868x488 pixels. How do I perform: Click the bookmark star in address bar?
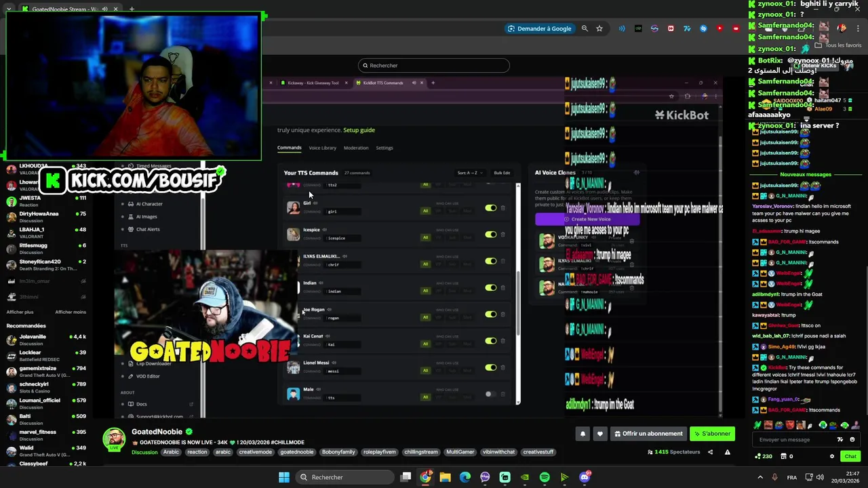click(599, 28)
